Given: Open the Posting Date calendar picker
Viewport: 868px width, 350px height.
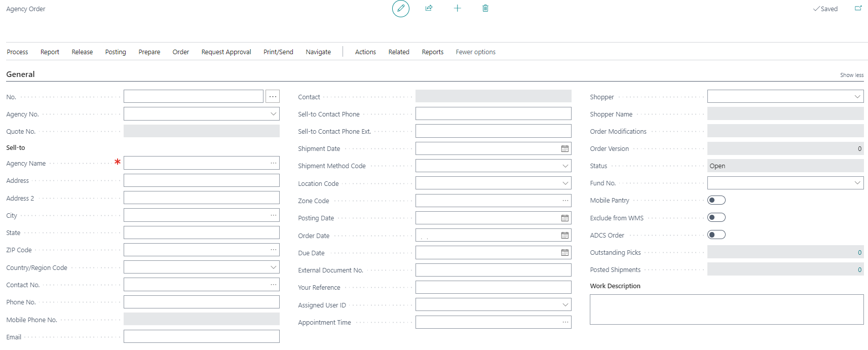Looking at the screenshot, I should 564,218.
